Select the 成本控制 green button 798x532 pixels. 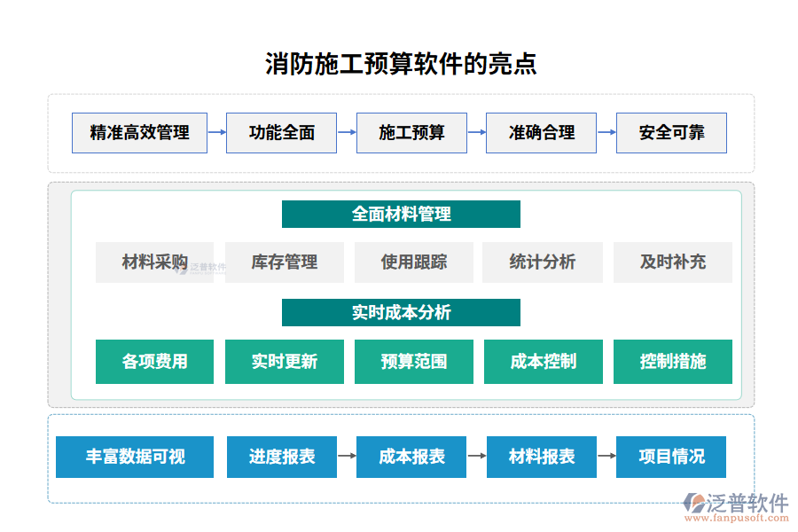[x=543, y=362]
